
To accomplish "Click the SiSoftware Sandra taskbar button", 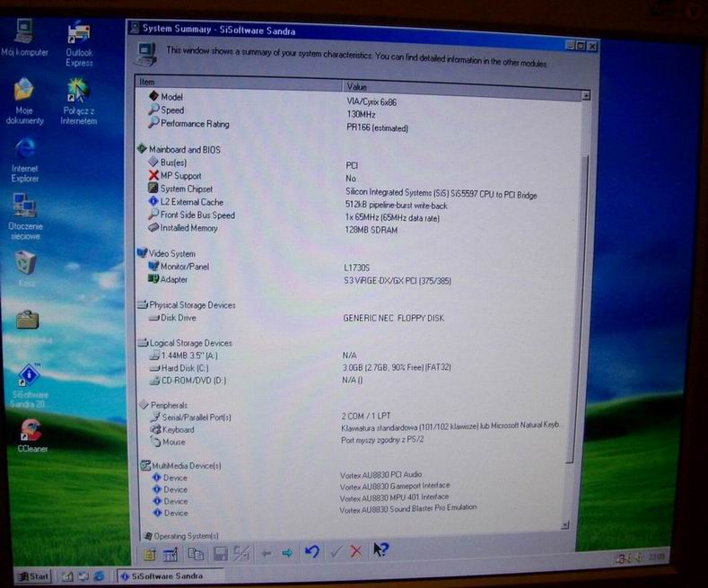I will (x=170, y=576).
